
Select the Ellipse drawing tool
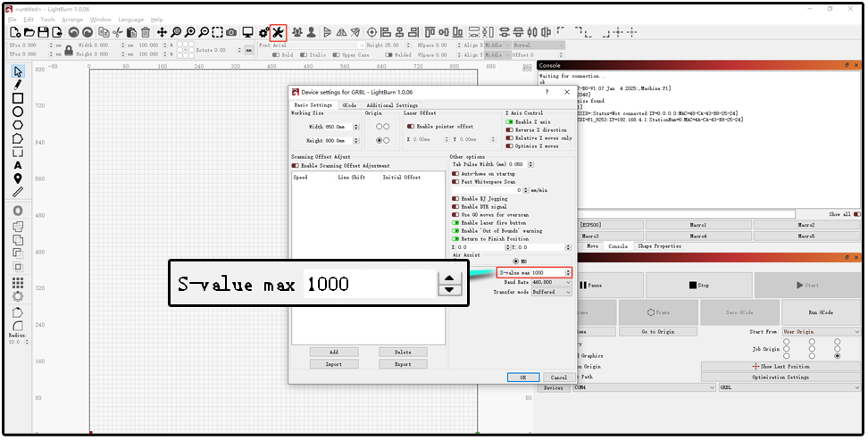[18, 112]
